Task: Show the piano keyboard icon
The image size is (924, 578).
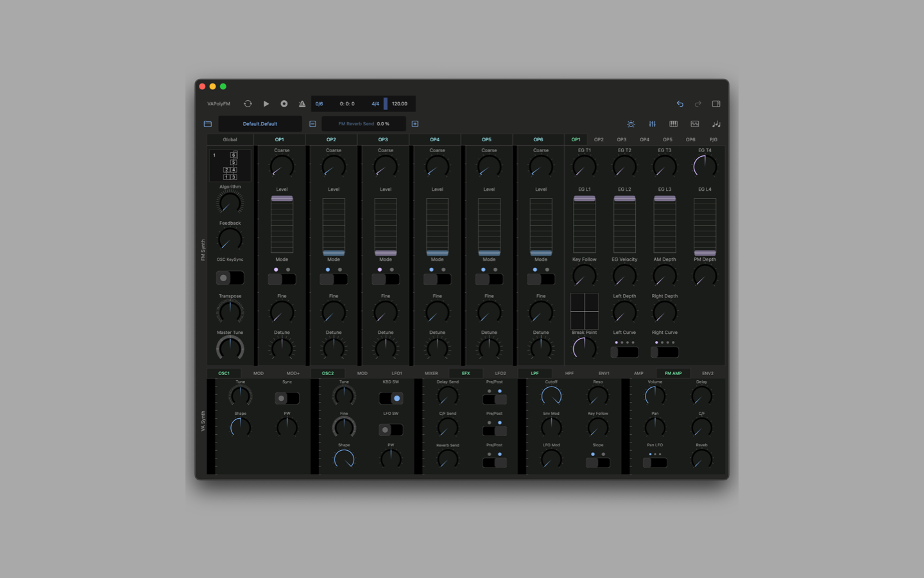Action: coord(673,124)
